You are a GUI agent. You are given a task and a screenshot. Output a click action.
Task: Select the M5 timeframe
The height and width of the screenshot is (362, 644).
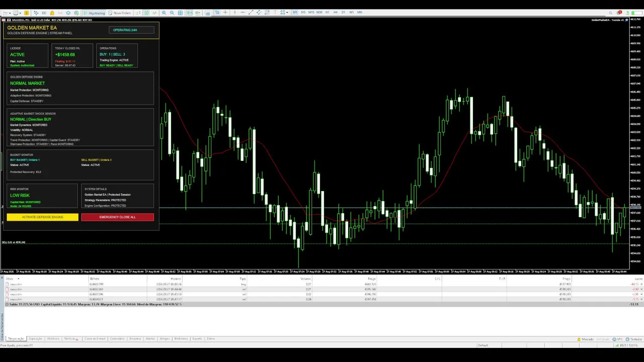click(x=303, y=12)
